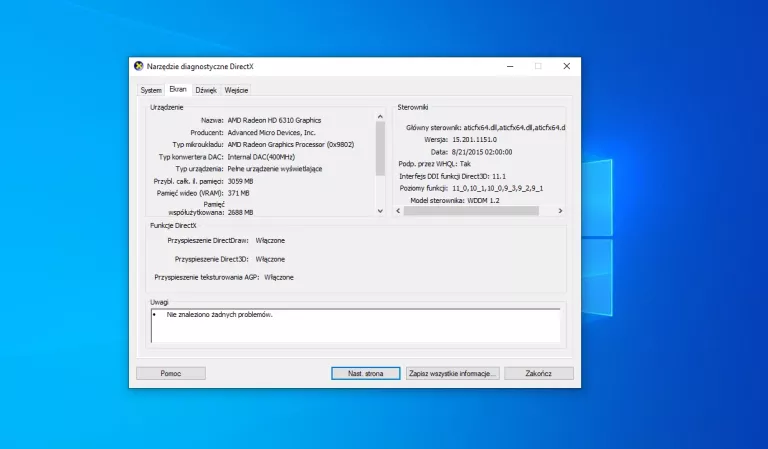The width and height of the screenshot is (768, 449).
Task: Click the driver date '8/21/2015 02:00:00'
Action: (481, 152)
